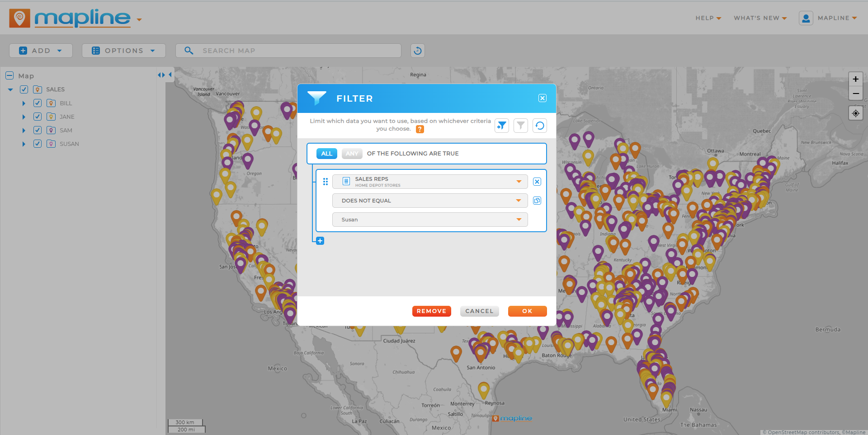The image size is (868, 435).
Task: Delete the filter row with X icon
Action: pyautogui.click(x=537, y=182)
